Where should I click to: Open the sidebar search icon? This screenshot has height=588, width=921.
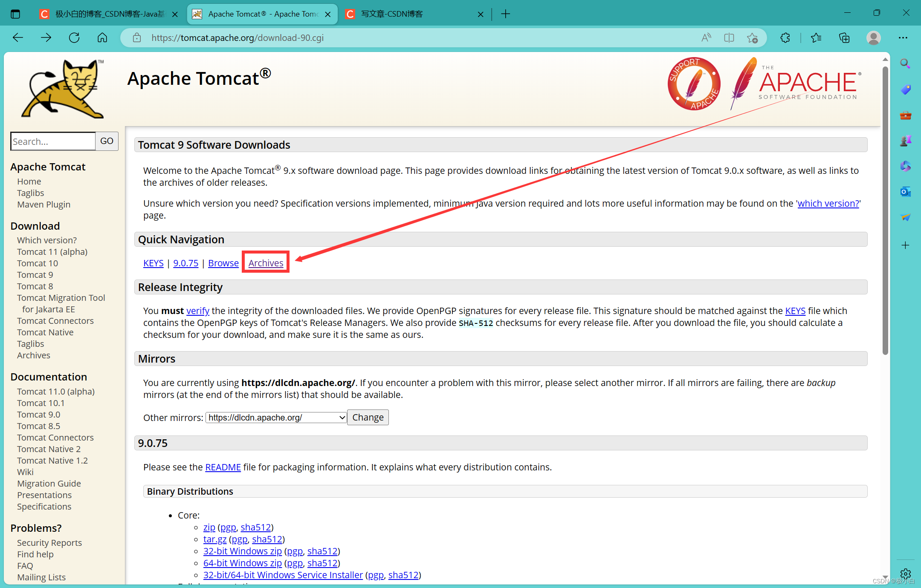tap(905, 64)
